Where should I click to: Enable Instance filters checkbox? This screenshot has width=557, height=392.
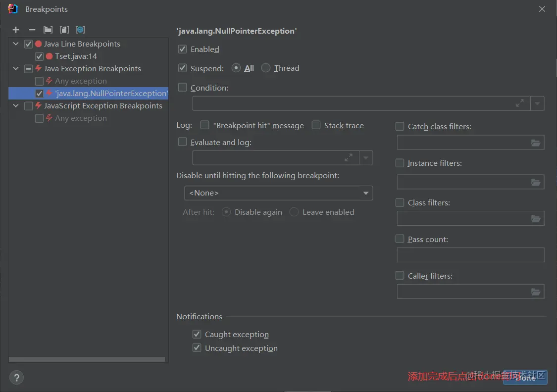point(400,163)
